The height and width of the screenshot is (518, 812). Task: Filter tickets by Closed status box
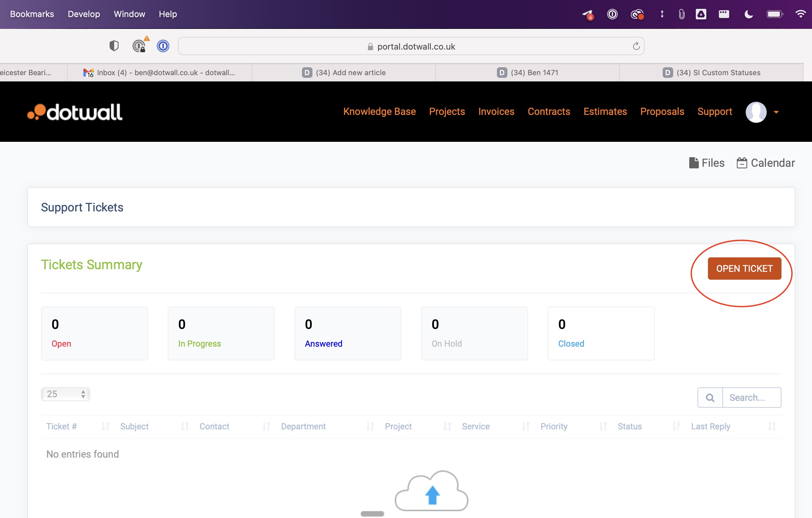point(601,333)
